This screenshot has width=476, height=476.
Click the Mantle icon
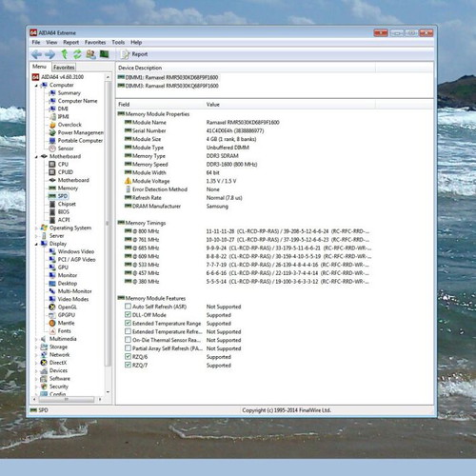[x=52, y=323]
